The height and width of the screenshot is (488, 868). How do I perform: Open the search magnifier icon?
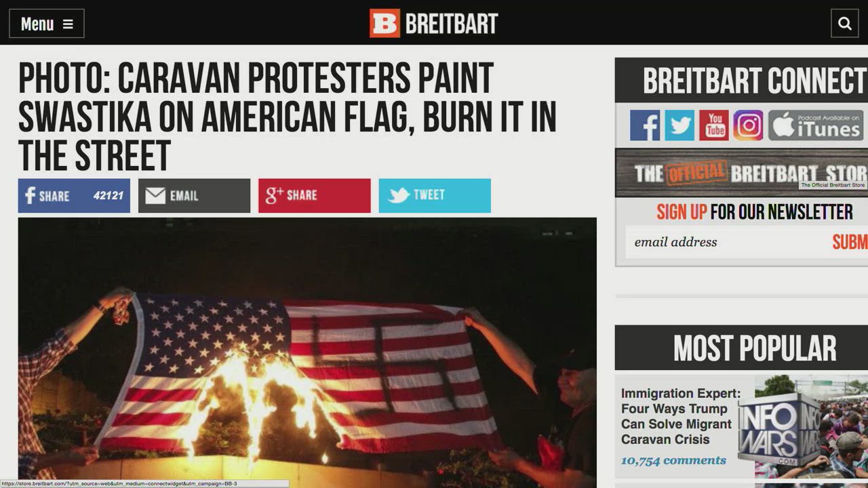(x=845, y=24)
